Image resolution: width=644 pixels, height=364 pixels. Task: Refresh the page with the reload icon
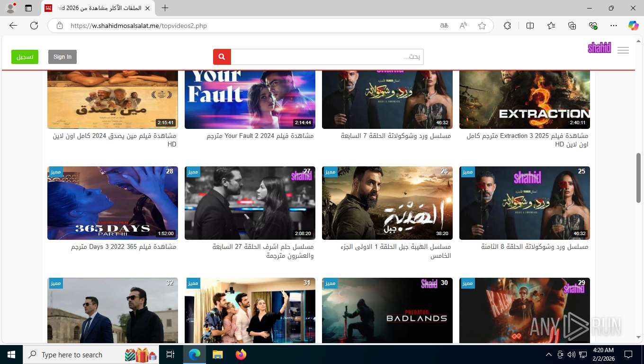pos(34,26)
